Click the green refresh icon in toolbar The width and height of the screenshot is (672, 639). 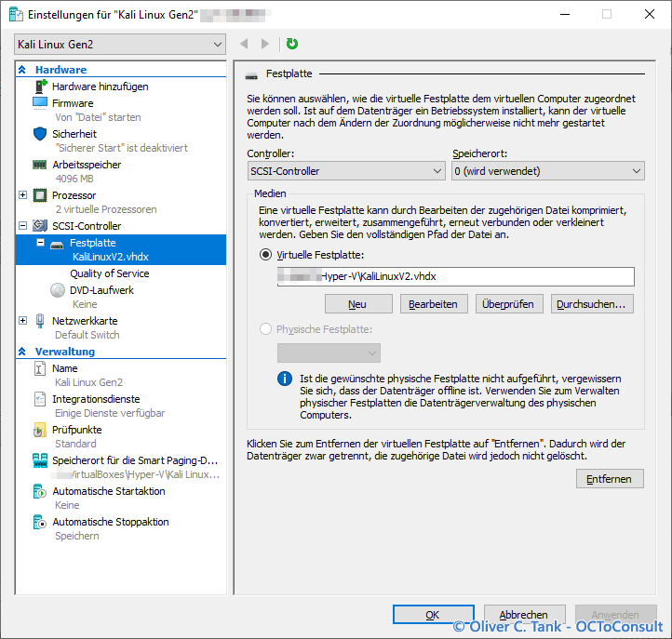point(292,44)
